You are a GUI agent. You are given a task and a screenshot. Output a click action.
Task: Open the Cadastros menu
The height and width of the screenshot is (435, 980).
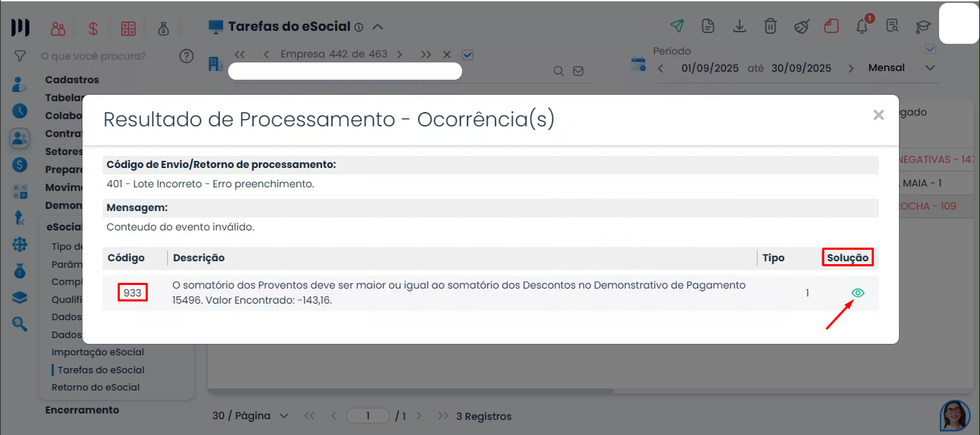[72, 80]
